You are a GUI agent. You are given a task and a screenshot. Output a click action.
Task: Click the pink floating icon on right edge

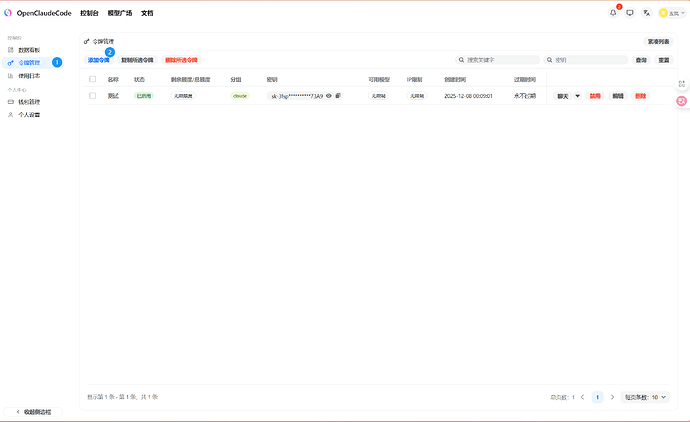click(x=682, y=101)
